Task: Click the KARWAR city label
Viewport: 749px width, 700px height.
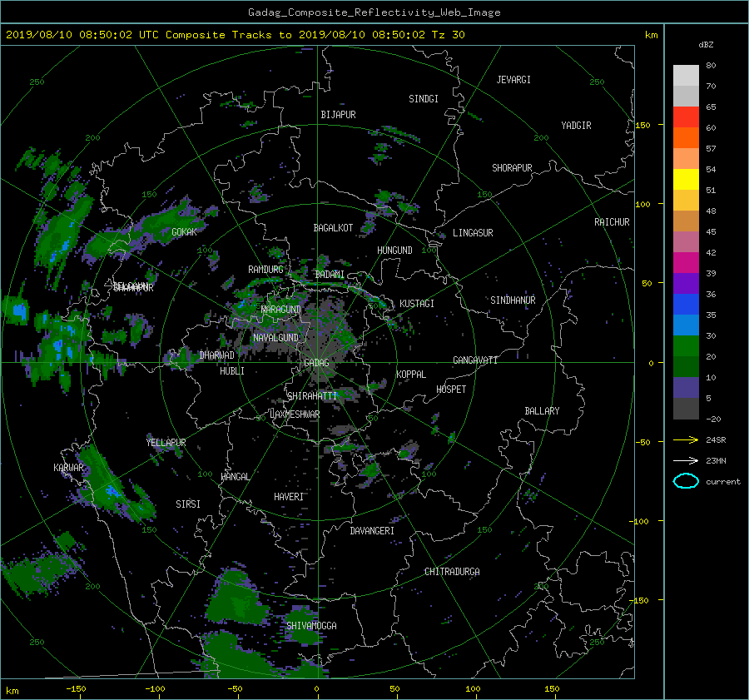Action: [x=68, y=468]
